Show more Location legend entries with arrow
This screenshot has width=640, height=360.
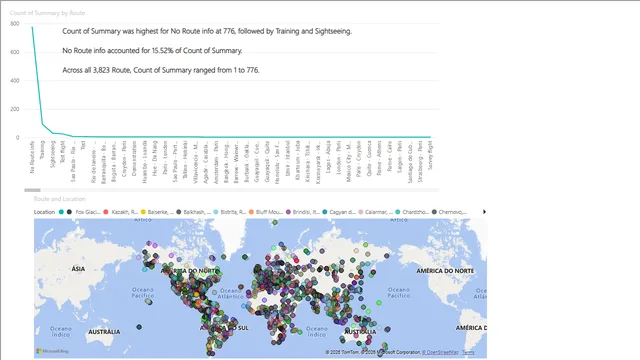(484, 212)
